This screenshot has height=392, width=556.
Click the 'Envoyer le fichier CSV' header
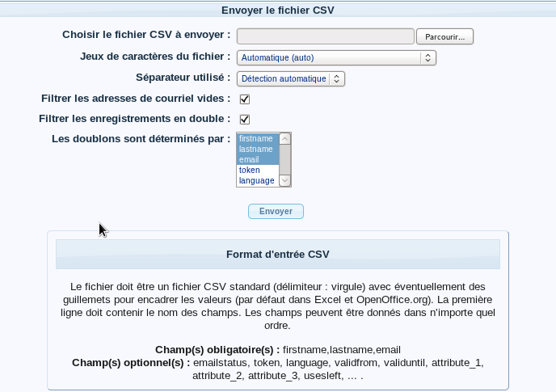[277, 10]
